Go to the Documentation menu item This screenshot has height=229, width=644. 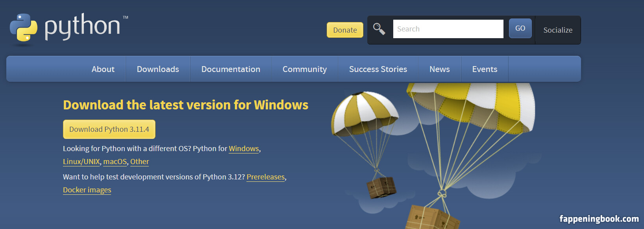[x=231, y=69]
